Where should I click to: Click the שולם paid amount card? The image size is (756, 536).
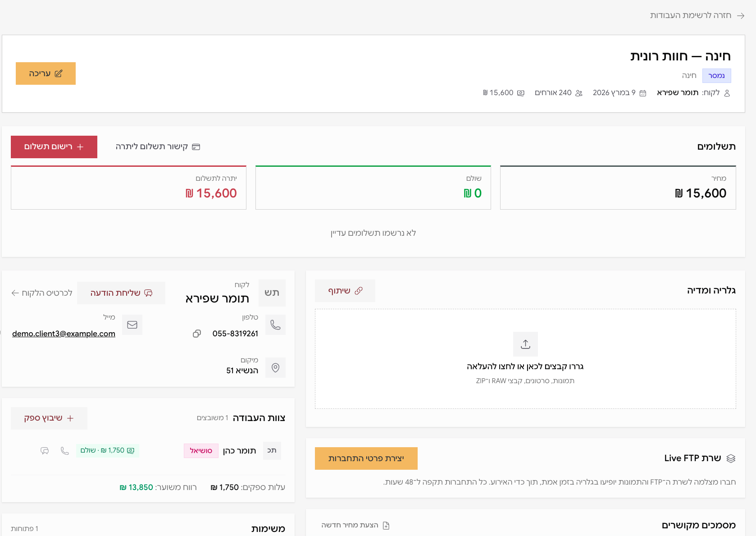pos(373,188)
